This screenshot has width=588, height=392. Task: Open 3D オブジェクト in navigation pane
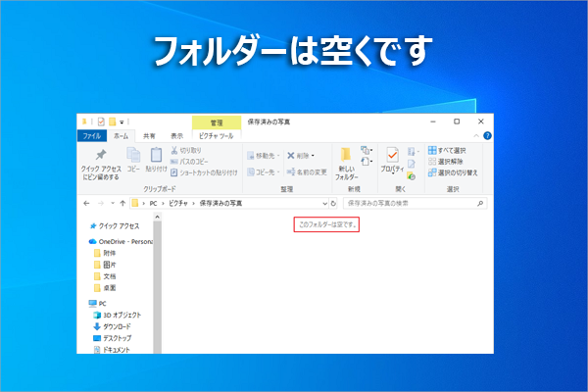click(117, 315)
